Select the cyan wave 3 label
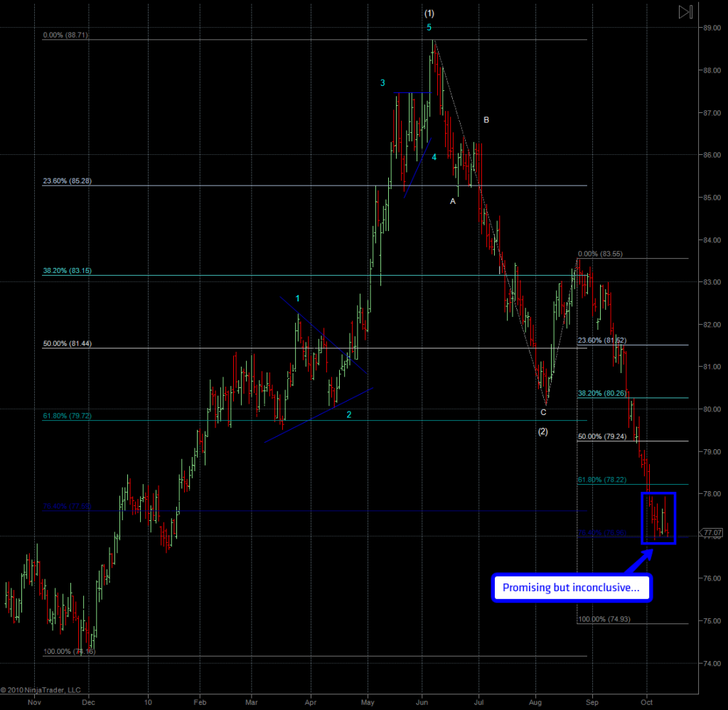The height and width of the screenshot is (710, 728). pos(382,83)
